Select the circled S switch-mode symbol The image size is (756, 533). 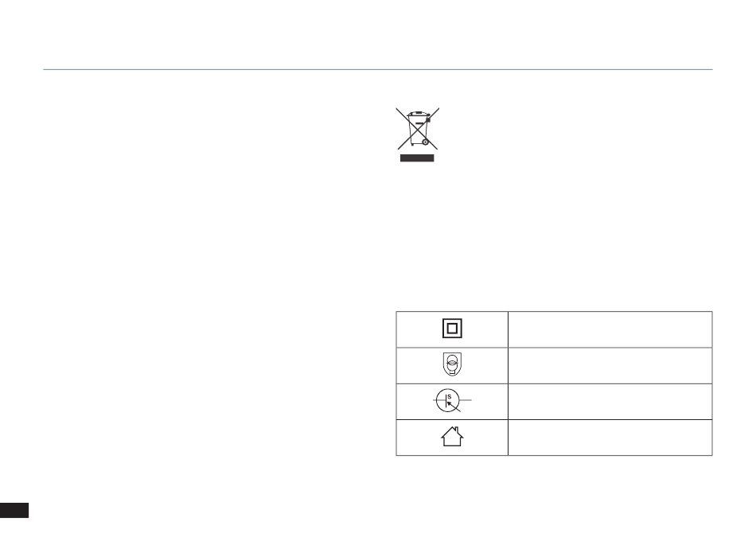pyautogui.click(x=452, y=400)
